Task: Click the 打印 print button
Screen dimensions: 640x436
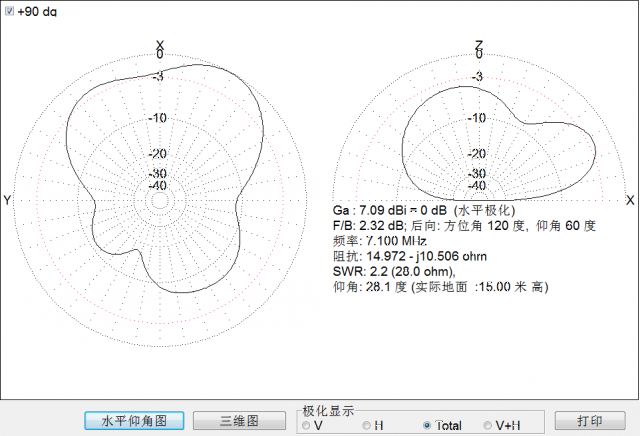Action: 590,420
